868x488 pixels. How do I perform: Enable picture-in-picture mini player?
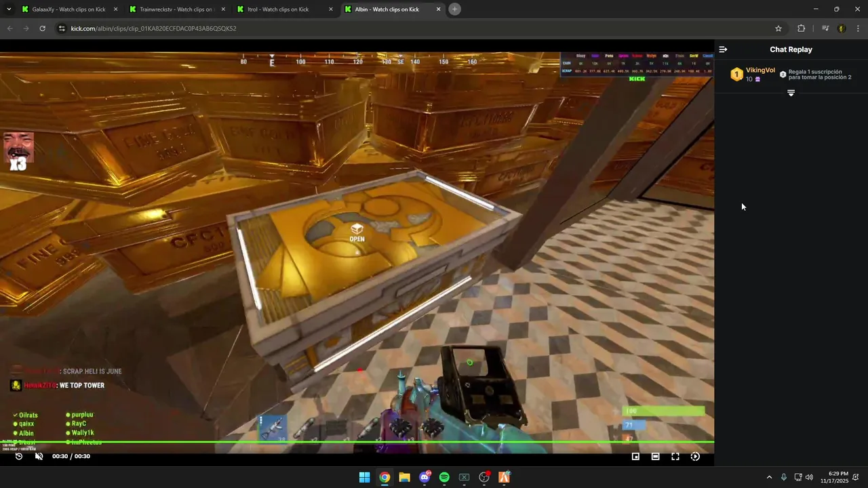click(635, 456)
